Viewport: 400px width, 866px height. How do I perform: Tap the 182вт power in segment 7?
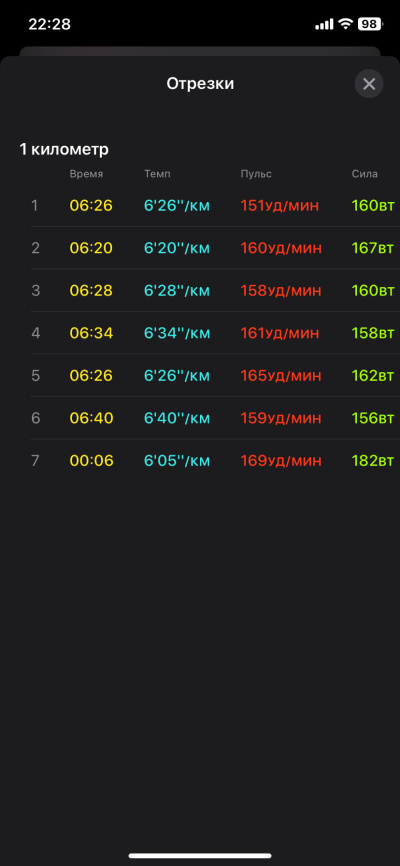373,461
